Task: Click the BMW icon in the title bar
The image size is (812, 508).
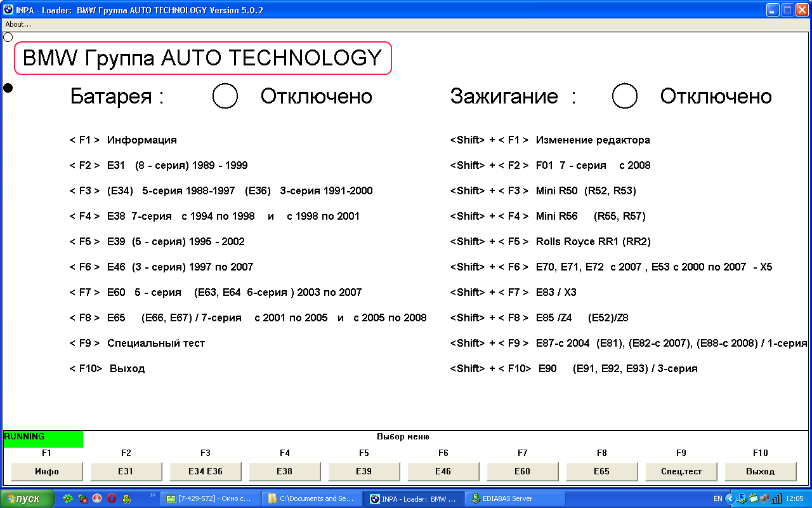Action: [8, 10]
